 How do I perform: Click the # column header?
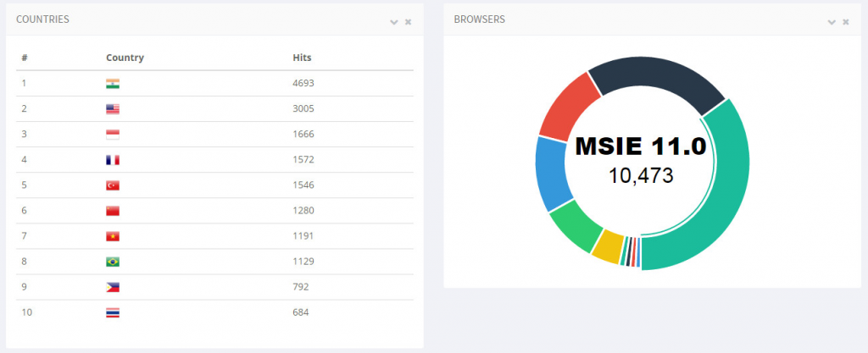click(25, 58)
